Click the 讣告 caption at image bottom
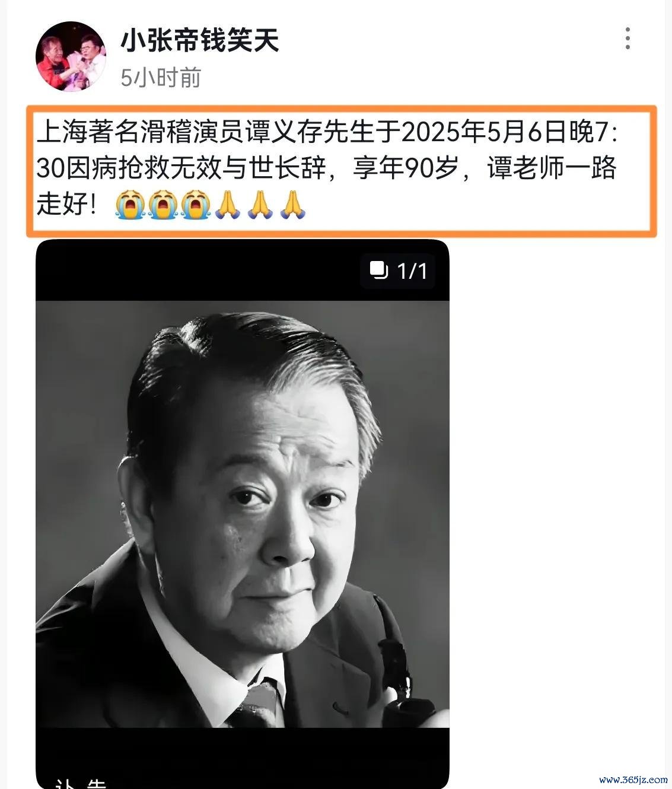This screenshot has width=672, height=789. (81, 782)
